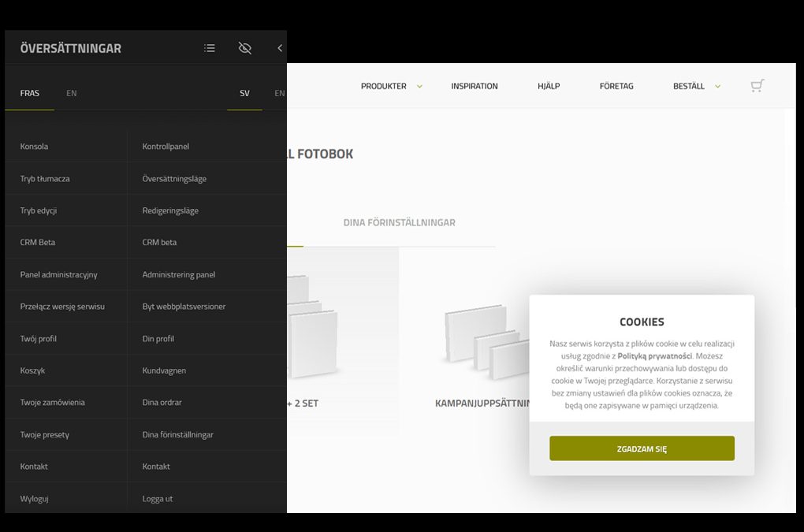
Task: Toggle the crossed-eye visibility icon
Action: (245, 48)
